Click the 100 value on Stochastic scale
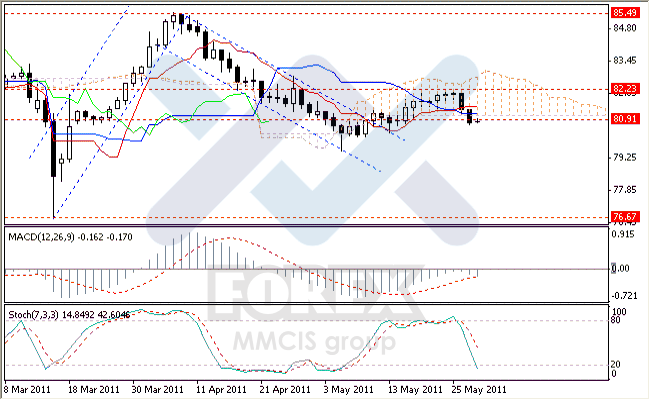The width and height of the screenshot is (650, 400). coord(619,312)
